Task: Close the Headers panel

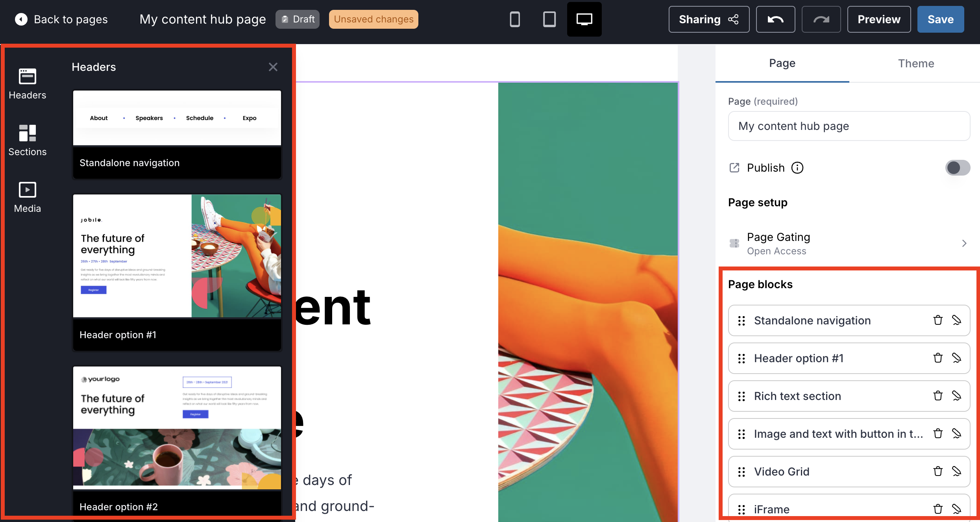Action: click(x=273, y=67)
